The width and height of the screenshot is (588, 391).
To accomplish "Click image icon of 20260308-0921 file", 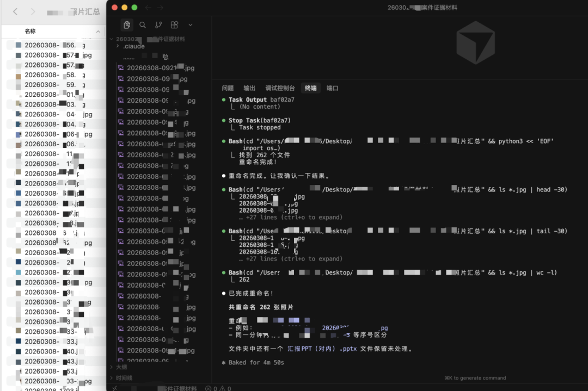I will [121, 68].
